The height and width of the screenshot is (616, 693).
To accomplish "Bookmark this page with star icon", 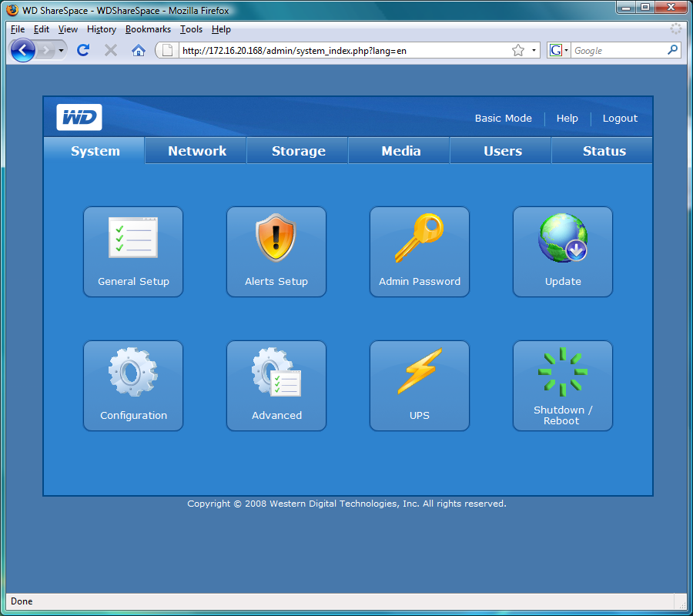I will [x=518, y=50].
